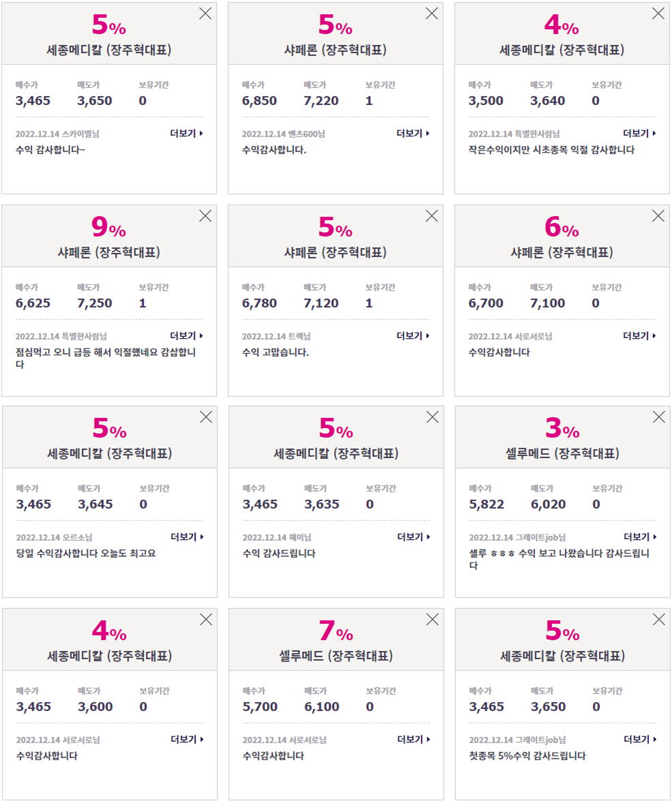The image size is (672, 801).
Task: Dismiss the 9% 샤페론 review card
Action: 205,216
